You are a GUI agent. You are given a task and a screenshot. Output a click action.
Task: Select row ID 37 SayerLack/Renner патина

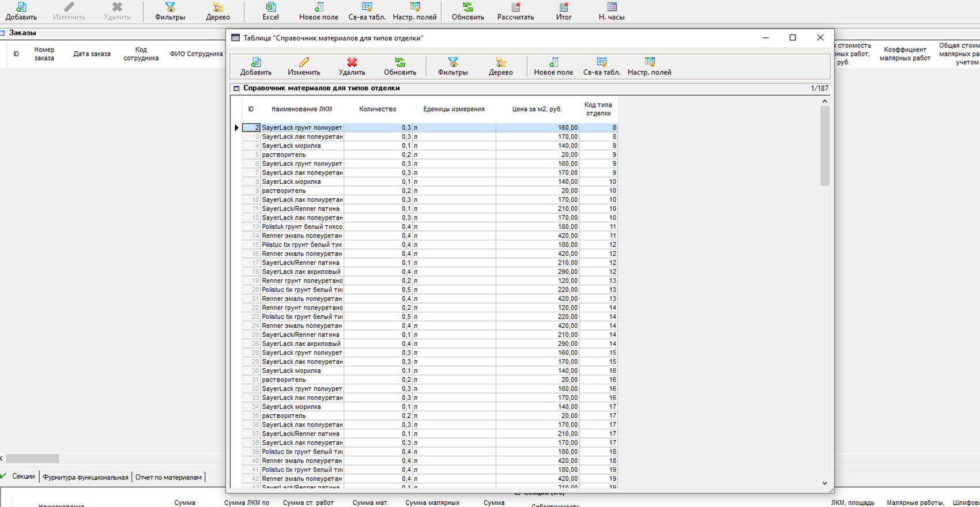point(429,434)
